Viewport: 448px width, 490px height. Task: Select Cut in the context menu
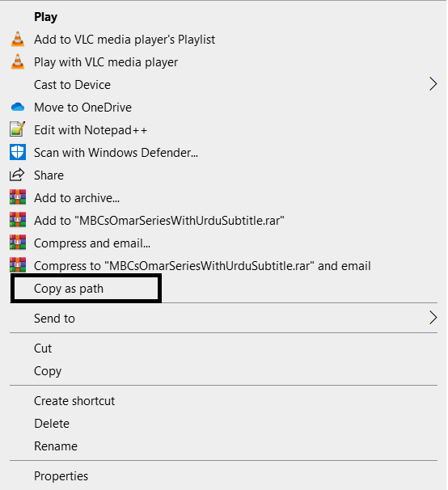43,348
